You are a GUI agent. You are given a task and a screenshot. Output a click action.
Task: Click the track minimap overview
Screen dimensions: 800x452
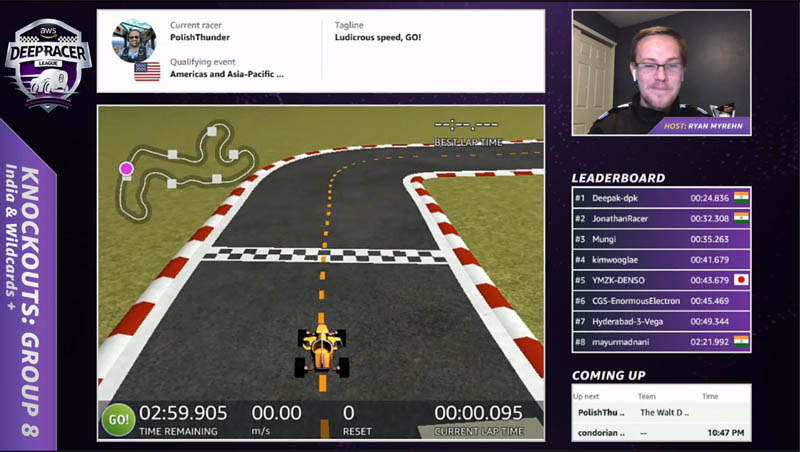coord(186,171)
